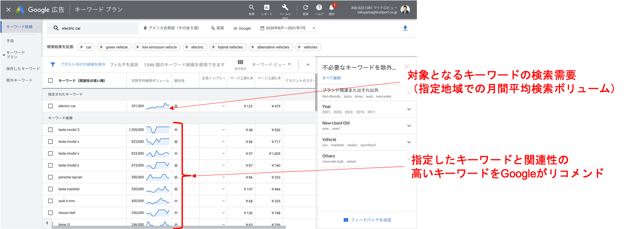Close keyword plan with top-left X

pos(8,9)
